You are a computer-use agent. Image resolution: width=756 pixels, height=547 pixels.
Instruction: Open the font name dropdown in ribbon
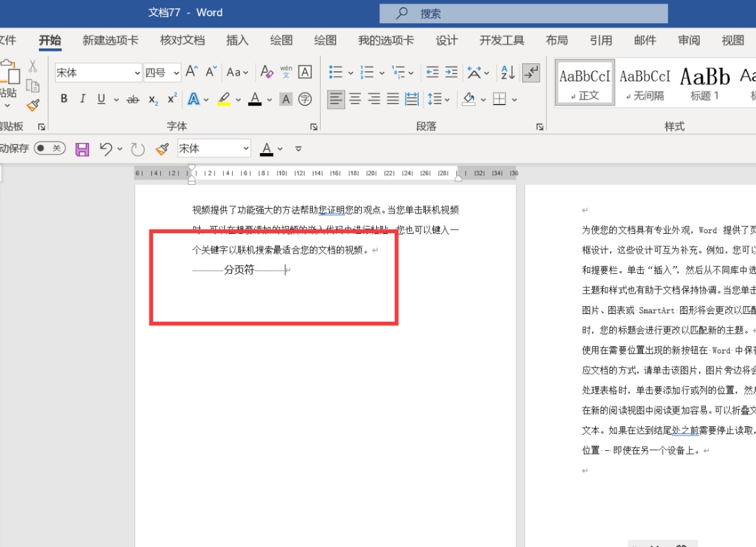point(138,73)
